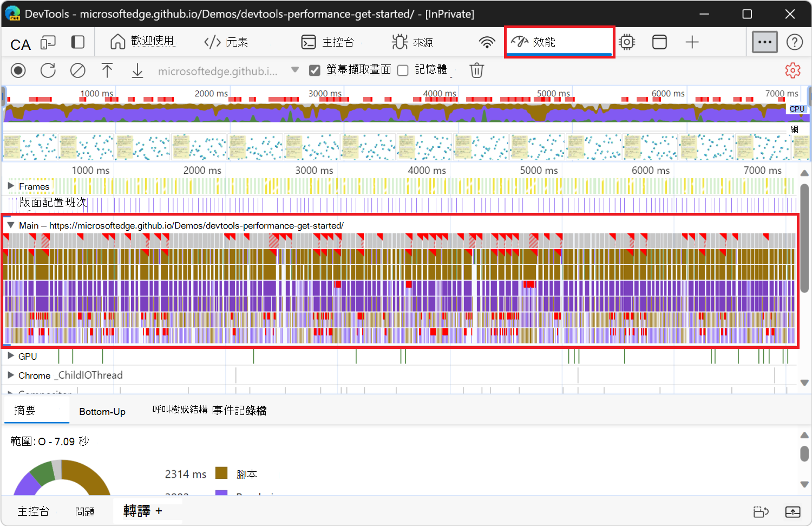The height and width of the screenshot is (526, 812).
Task: Open the DevTools help question mark
Action: 795,42
